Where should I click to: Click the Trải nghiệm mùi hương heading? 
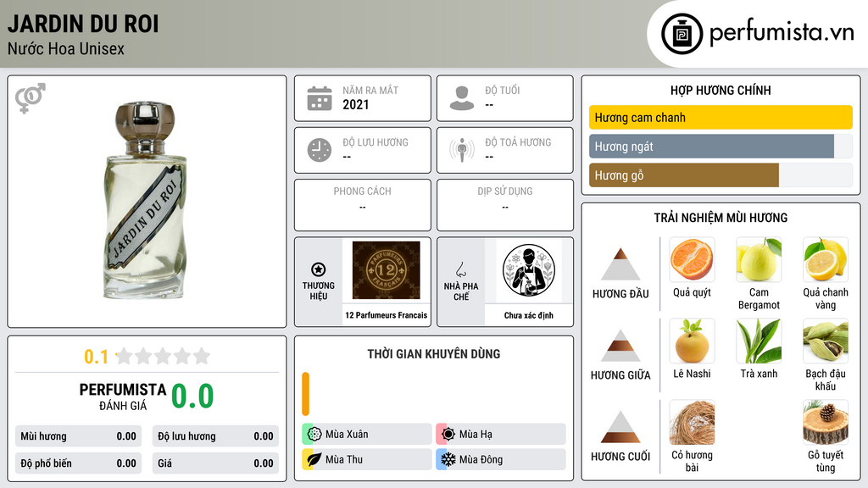pyautogui.click(x=721, y=218)
